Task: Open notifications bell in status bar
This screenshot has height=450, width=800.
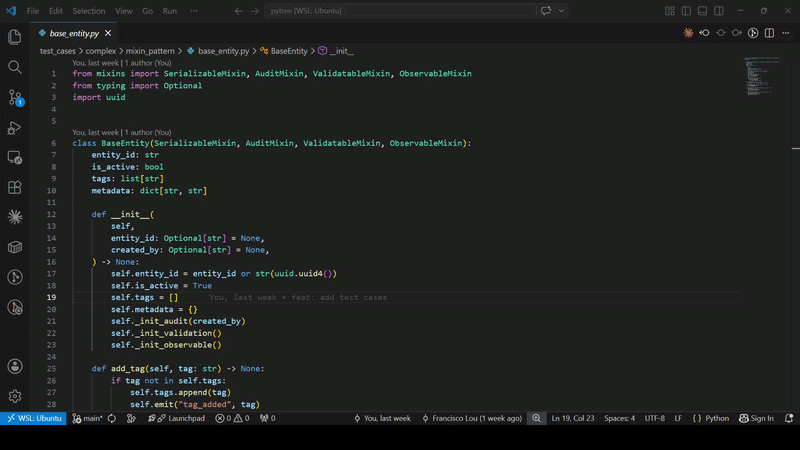Action: coord(789,418)
